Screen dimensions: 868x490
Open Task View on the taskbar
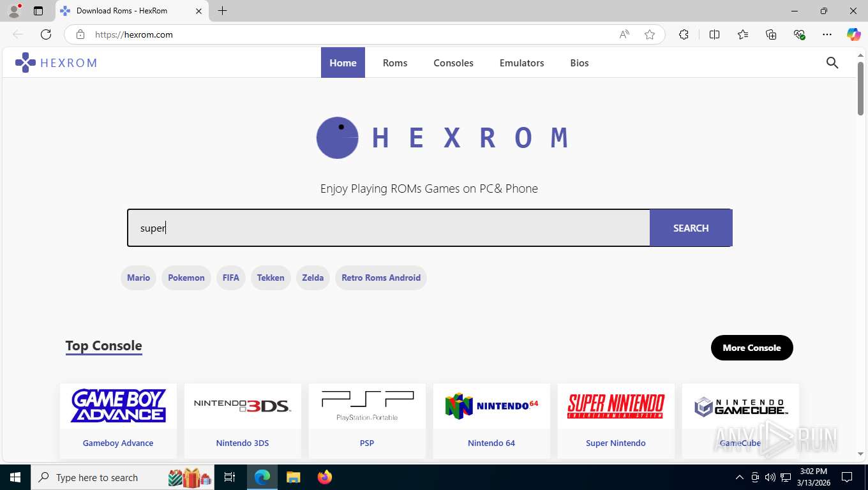pos(230,477)
